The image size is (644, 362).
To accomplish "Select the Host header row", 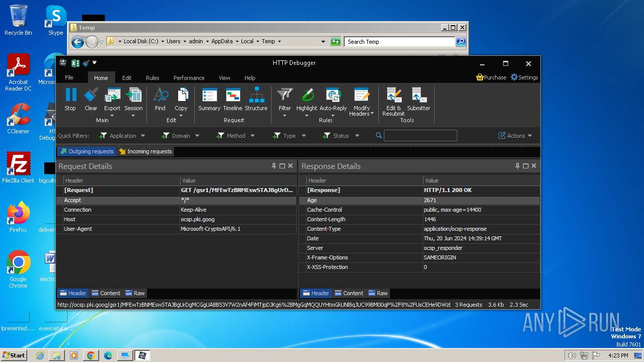I will (177, 219).
